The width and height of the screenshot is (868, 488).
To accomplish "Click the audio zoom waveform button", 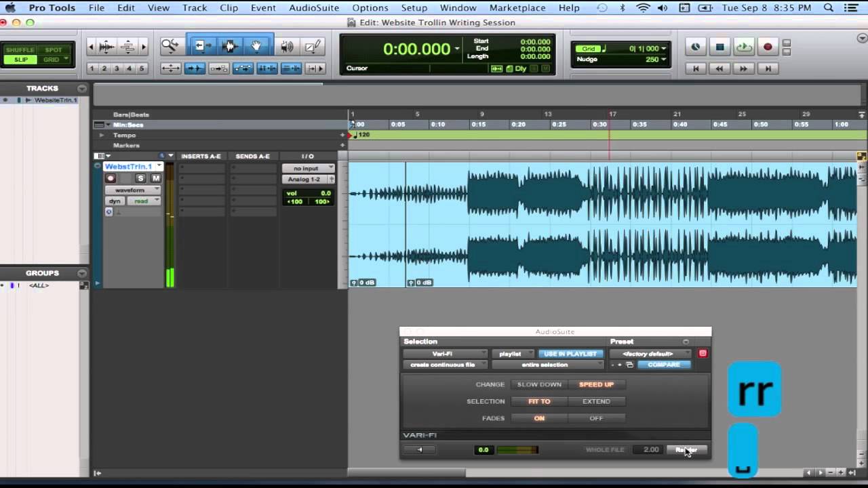I will 107,47.
